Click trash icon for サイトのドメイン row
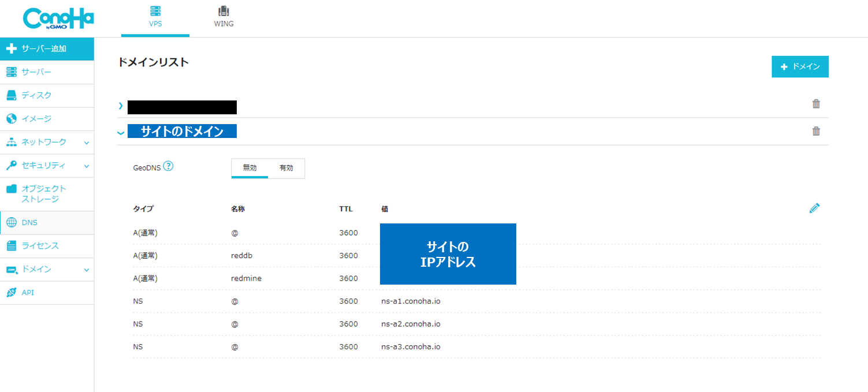 point(815,131)
